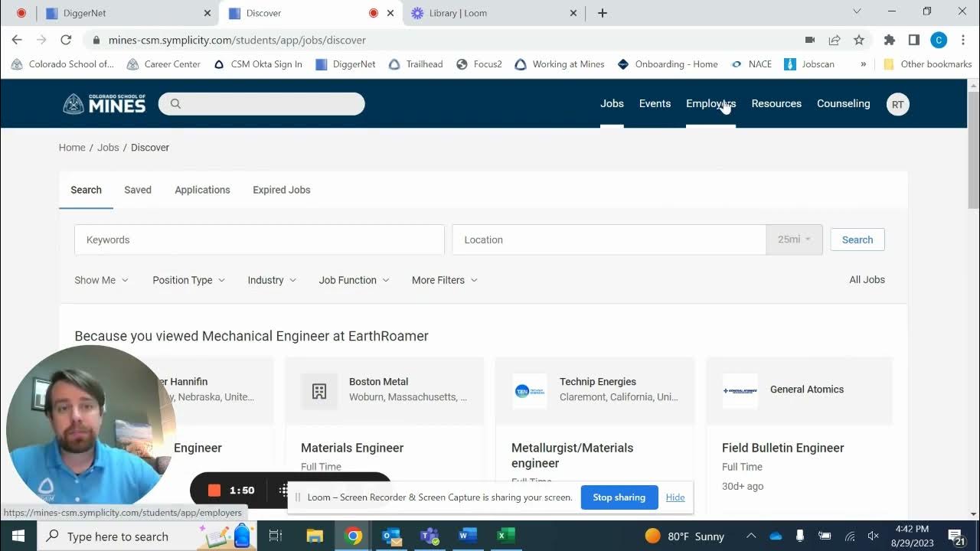Viewport: 980px width, 551px height.
Task: Open the Jobs navigation menu
Action: 612,103
